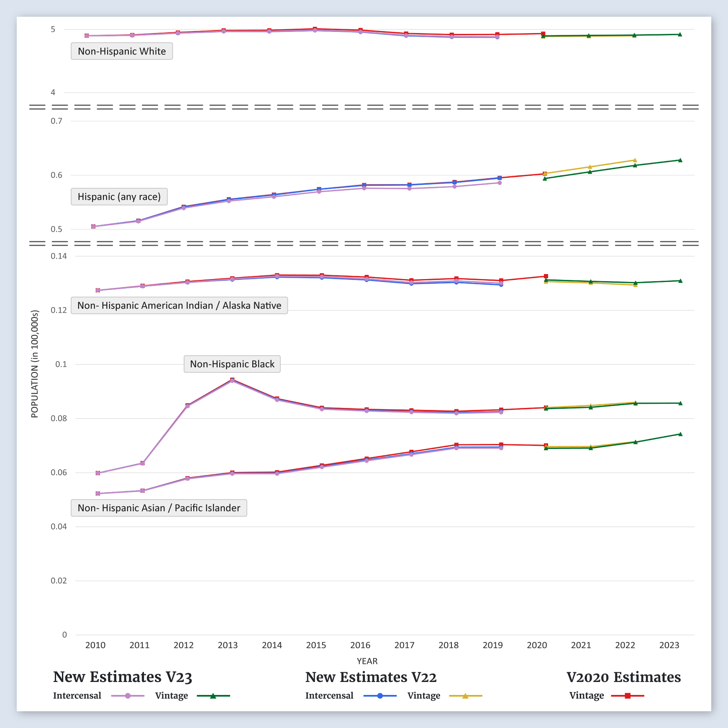Viewport: 728px width, 728px height.
Task: Click the Hispanic (any race) series label
Action: [x=119, y=197]
